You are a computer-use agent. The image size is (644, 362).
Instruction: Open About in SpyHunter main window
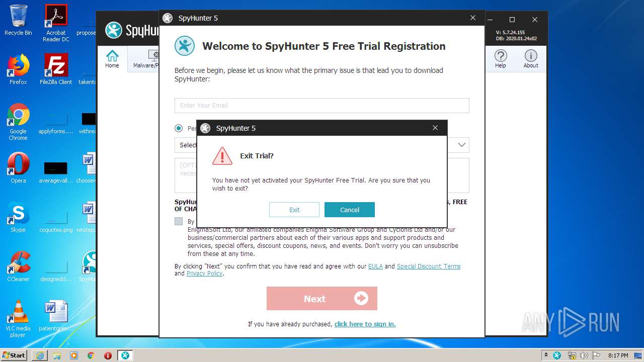[x=531, y=59]
